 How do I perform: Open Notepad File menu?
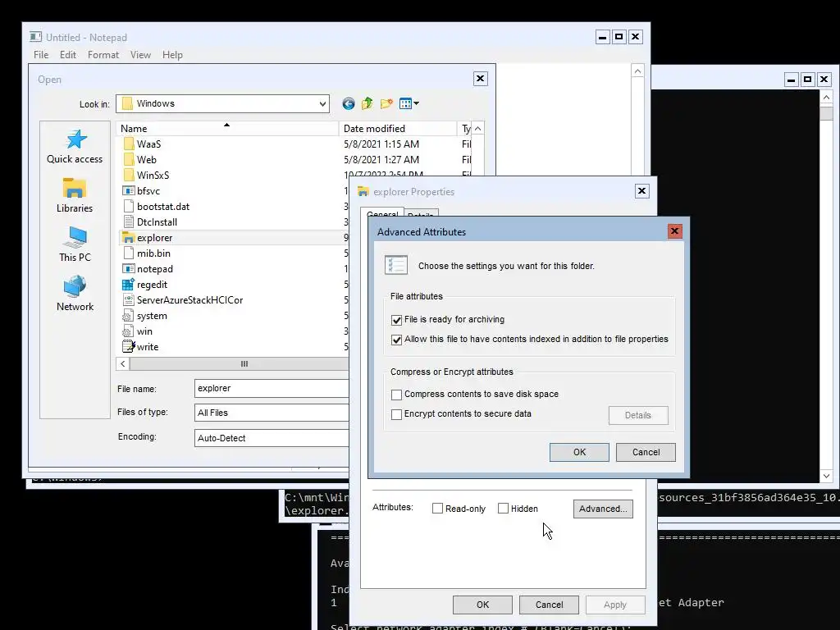pyautogui.click(x=41, y=55)
